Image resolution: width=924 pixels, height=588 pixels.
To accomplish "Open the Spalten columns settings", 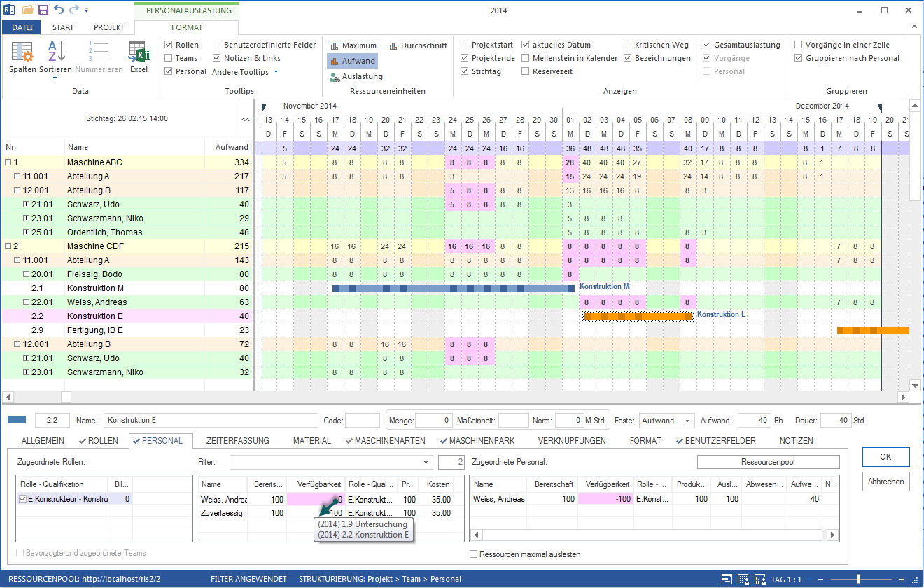I will (x=22, y=57).
